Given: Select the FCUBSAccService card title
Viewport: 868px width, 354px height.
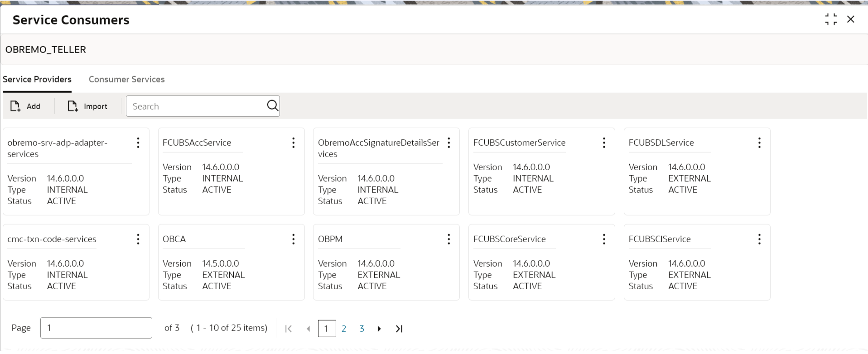Looking at the screenshot, I should 197,143.
